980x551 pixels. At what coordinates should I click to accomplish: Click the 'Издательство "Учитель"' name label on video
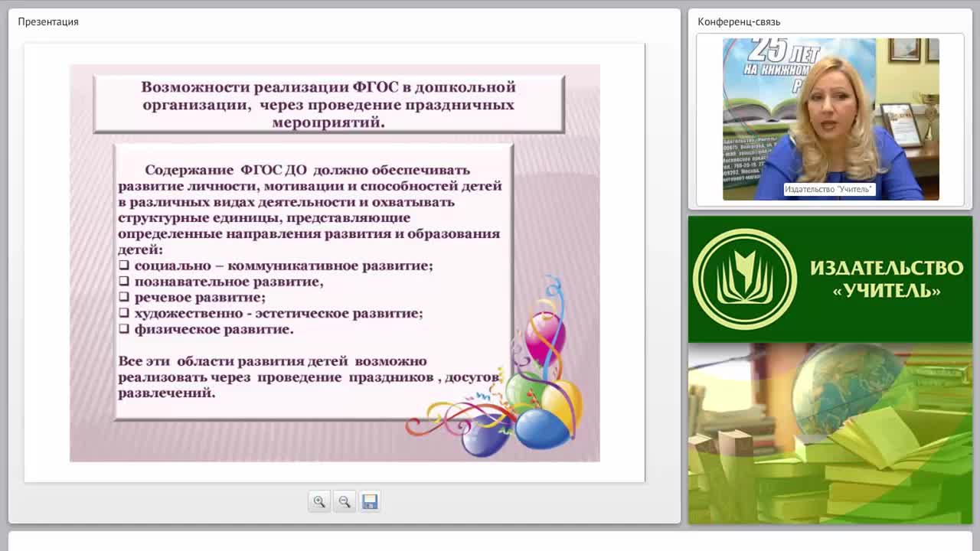tap(828, 189)
